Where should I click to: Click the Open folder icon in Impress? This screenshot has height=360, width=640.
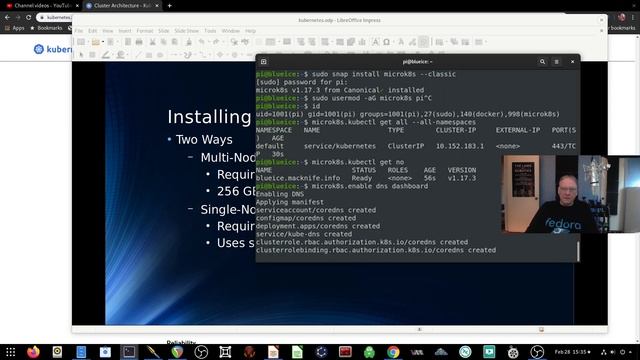(x=96, y=42)
